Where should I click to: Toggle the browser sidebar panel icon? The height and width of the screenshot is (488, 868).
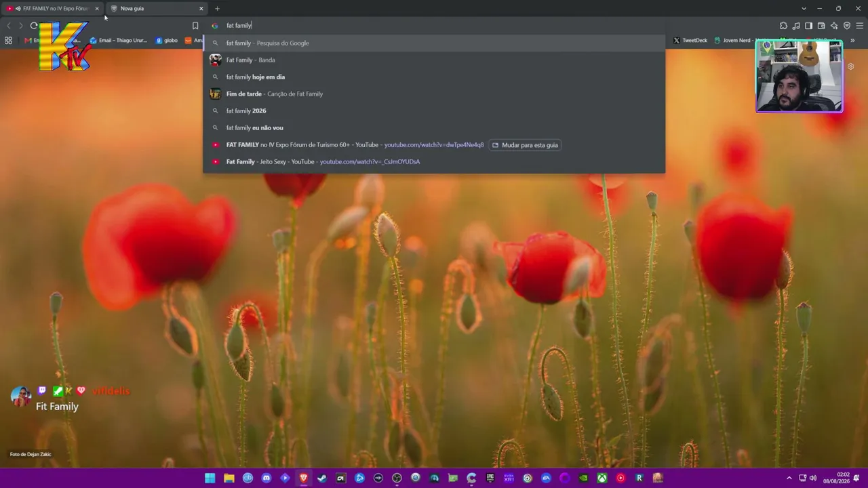pyautogui.click(x=808, y=26)
